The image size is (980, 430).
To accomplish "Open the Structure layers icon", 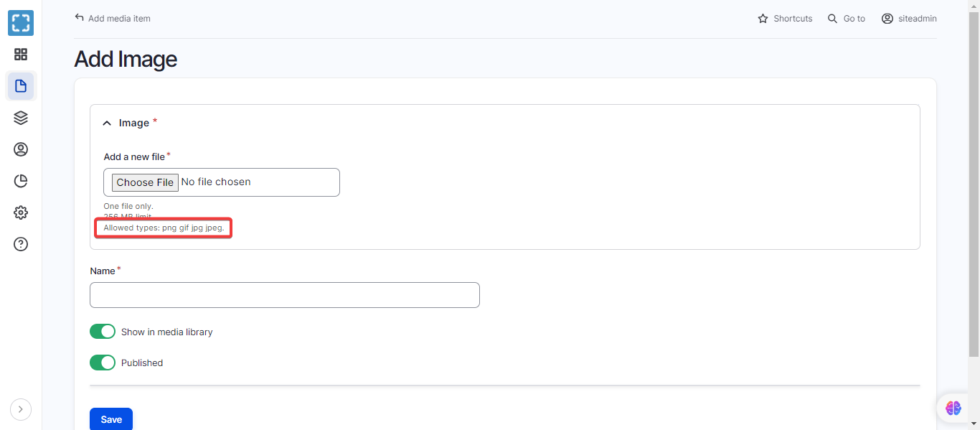I will (21, 118).
